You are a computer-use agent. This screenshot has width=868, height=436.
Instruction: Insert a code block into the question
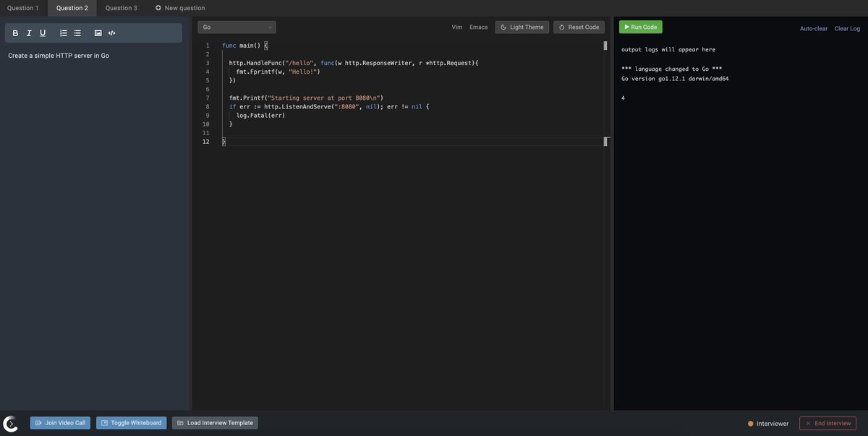(x=112, y=33)
